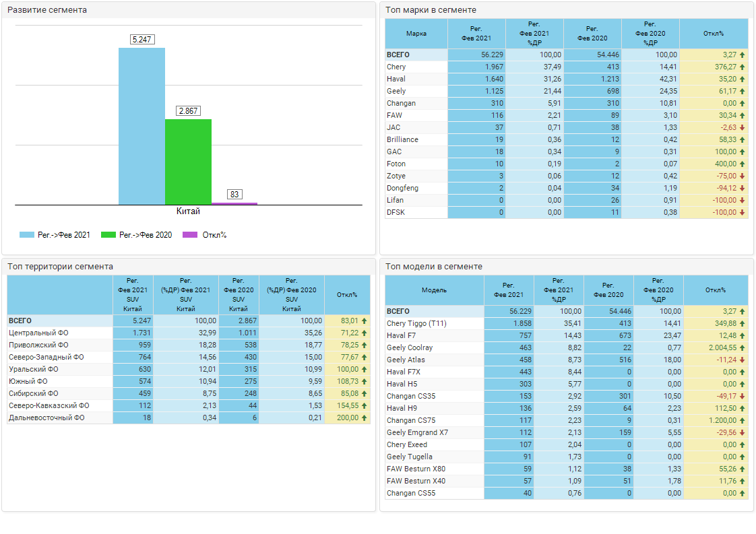The height and width of the screenshot is (534, 756).
Task: Select the Chery Tiggo (T11) model name
Action: [416, 324]
